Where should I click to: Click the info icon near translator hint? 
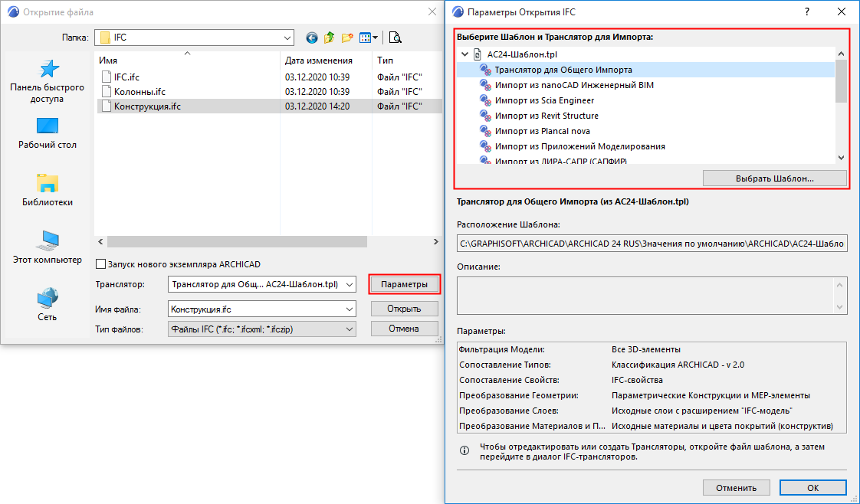[464, 451]
